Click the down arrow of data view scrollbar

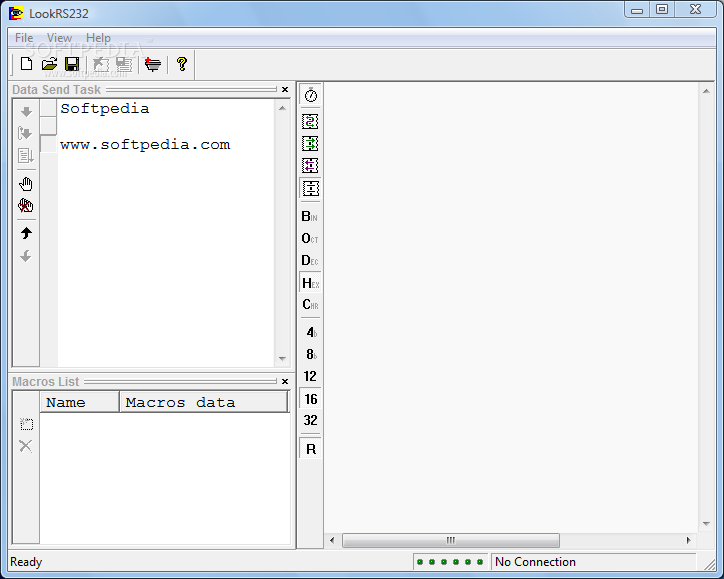tap(706, 524)
